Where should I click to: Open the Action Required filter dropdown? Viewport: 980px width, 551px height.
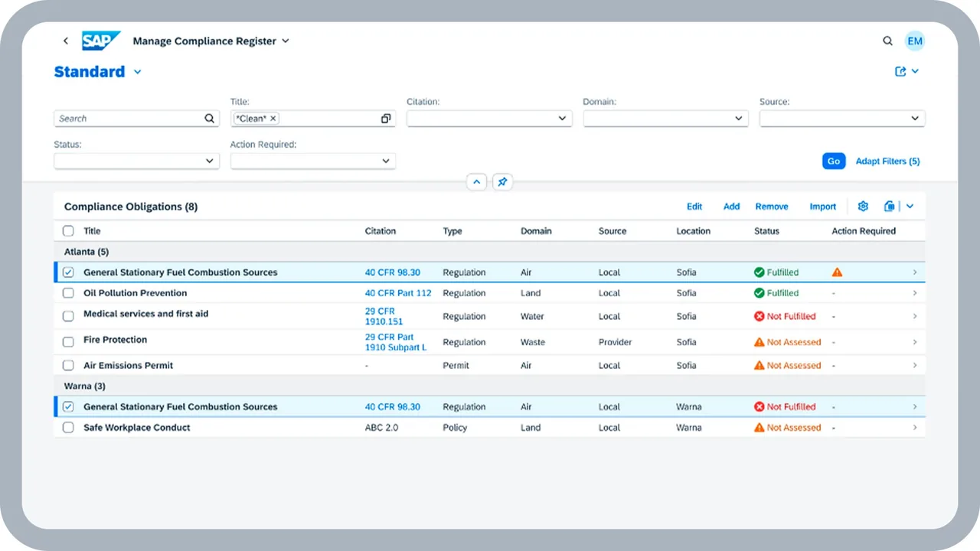coord(386,161)
